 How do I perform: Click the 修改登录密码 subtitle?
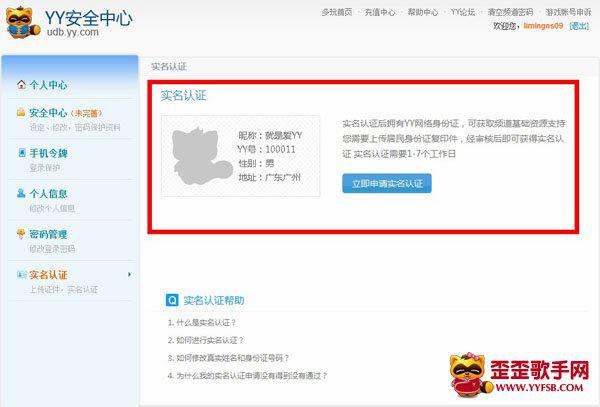(52, 249)
